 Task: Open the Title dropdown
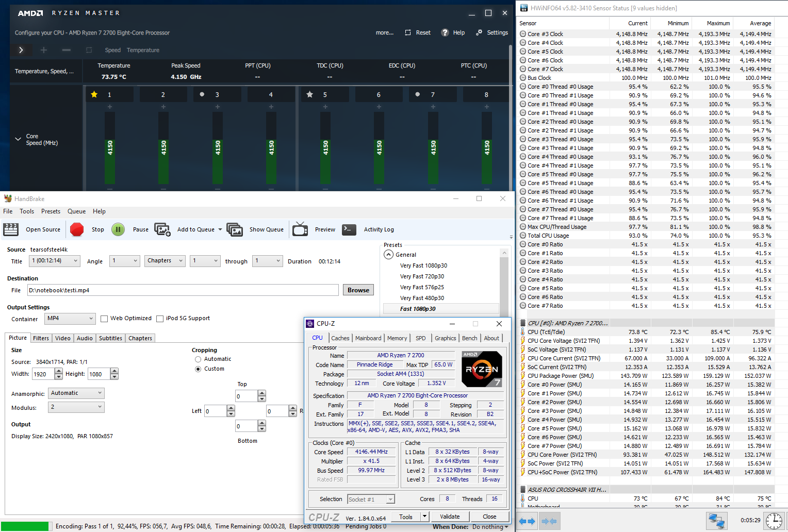54,261
